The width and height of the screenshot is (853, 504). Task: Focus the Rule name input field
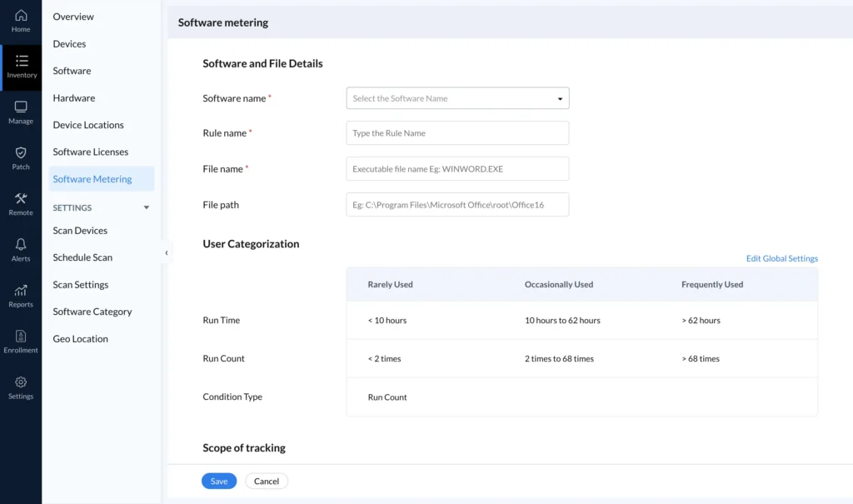point(457,132)
